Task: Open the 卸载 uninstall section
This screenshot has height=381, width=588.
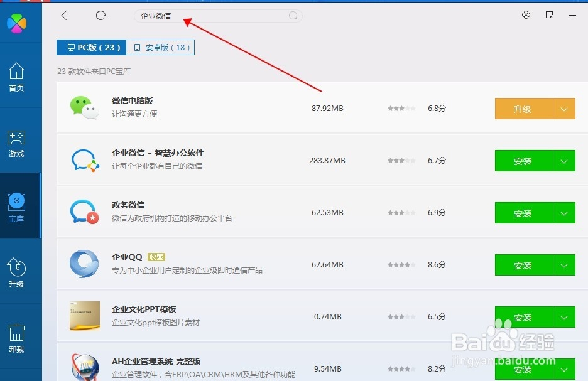Action: [x=16, y=339]
